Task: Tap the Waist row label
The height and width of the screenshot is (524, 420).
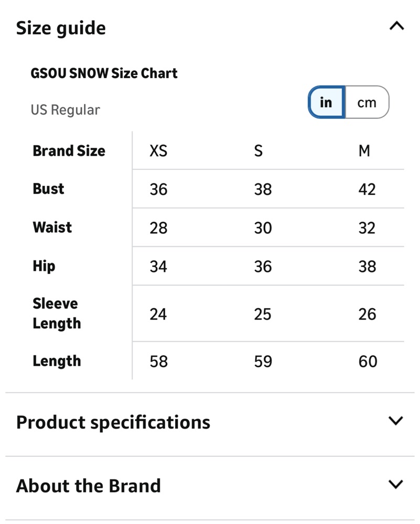Action: (52, 227)
